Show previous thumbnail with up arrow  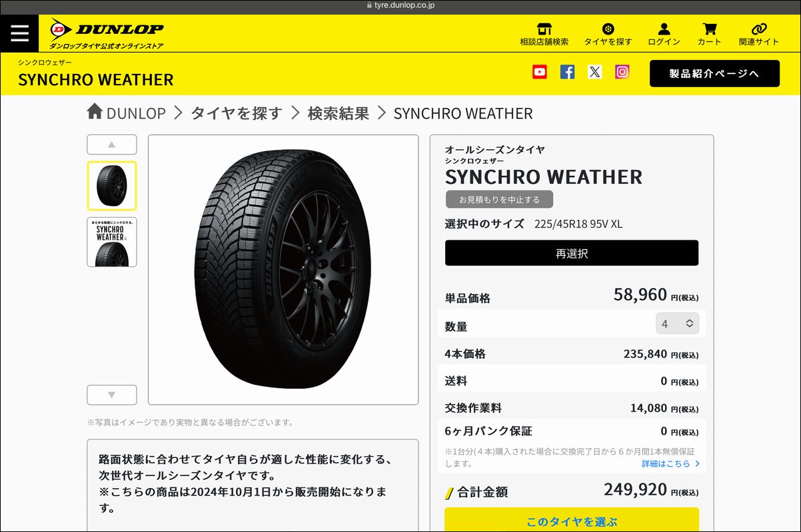pos(112,144)
